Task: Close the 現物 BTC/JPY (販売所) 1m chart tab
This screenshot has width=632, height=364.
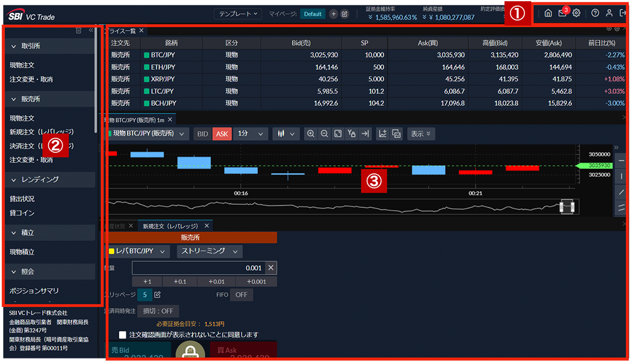Action: click(170, 120)
